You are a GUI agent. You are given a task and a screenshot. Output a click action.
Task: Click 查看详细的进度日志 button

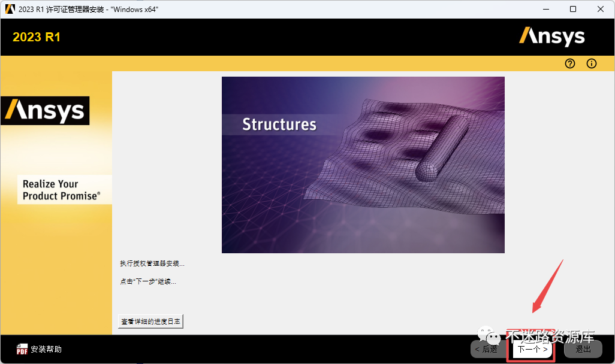(x=150, y=321)
